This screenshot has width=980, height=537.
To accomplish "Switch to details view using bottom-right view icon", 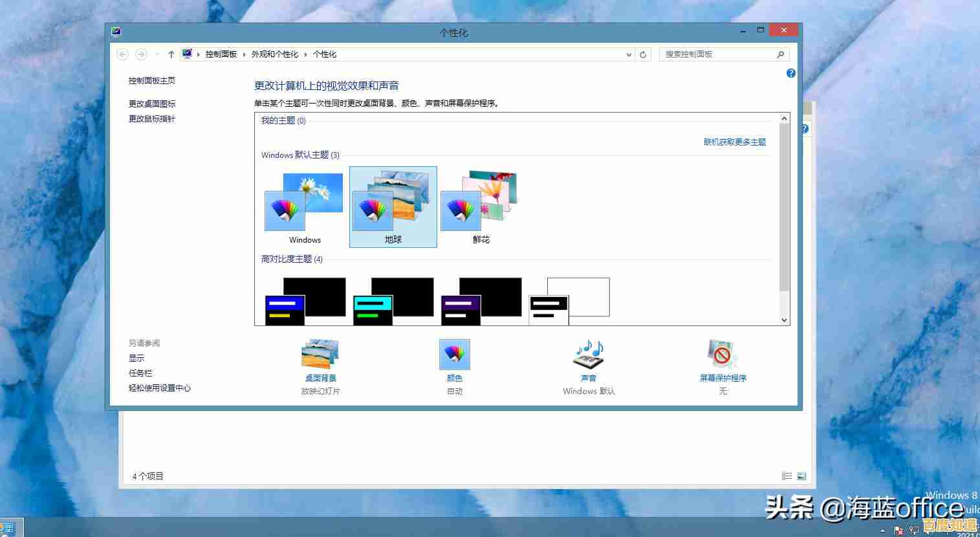I will pyautogui.click(x=787, y=476).
